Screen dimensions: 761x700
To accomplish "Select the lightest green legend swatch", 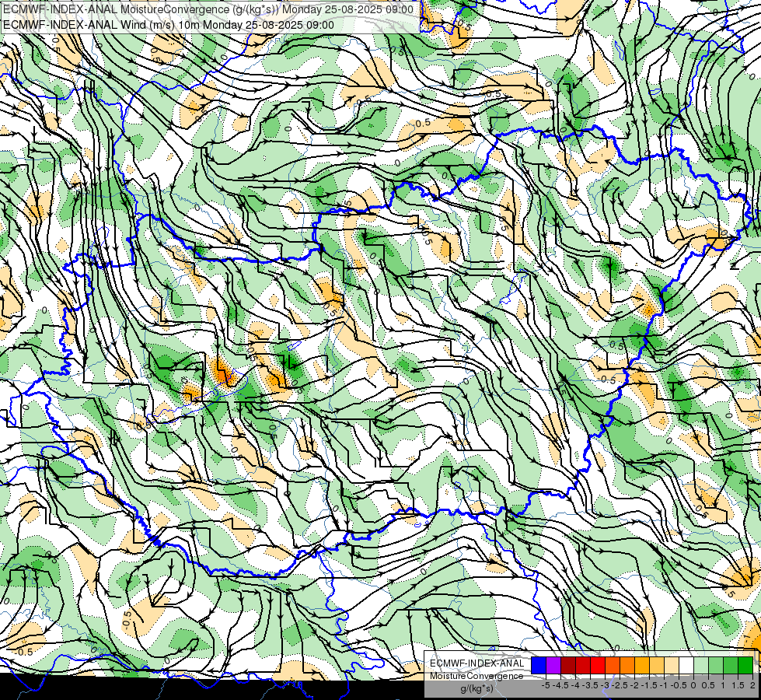I will pyautogui.click(x=701, y=665).
